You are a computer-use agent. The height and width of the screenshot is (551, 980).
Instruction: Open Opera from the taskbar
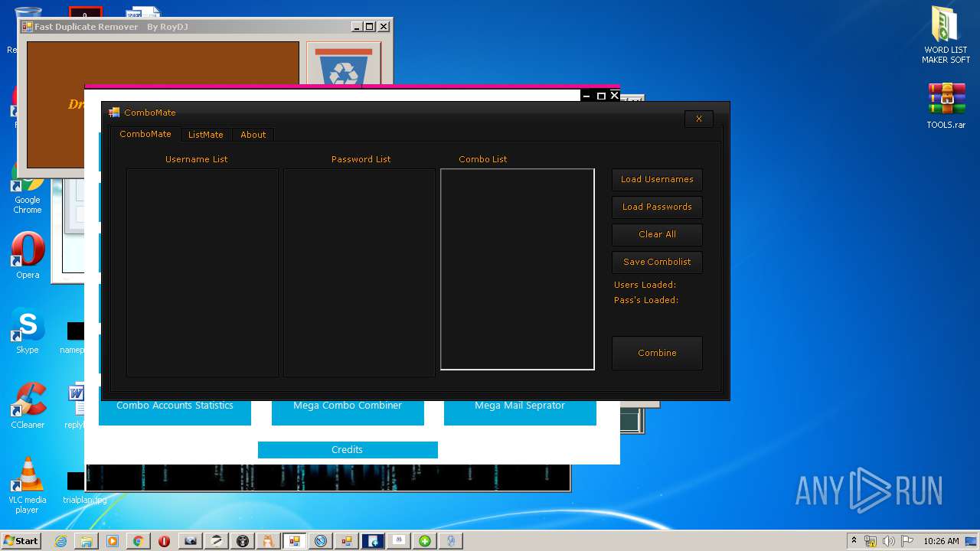[x=165, y=541]
